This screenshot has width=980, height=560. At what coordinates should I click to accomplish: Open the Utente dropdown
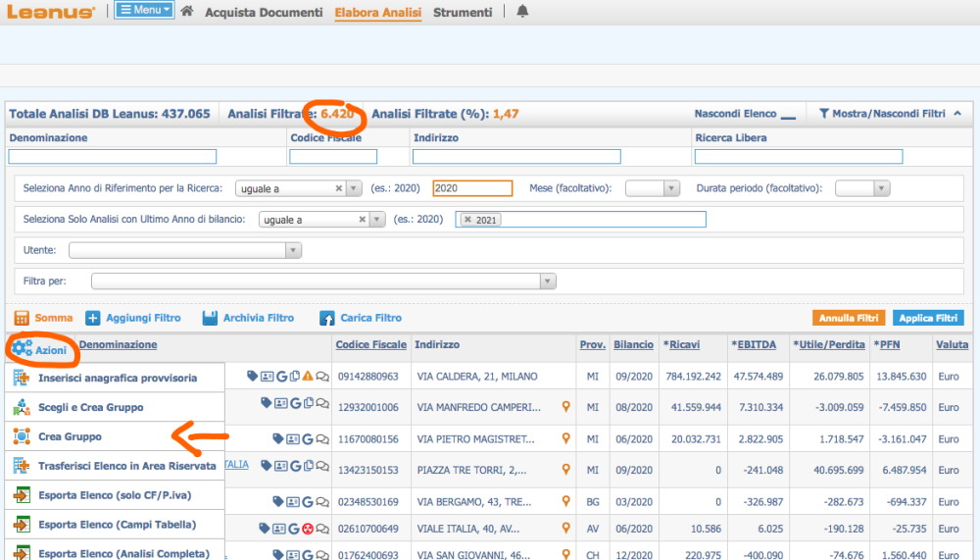[185, 250]
